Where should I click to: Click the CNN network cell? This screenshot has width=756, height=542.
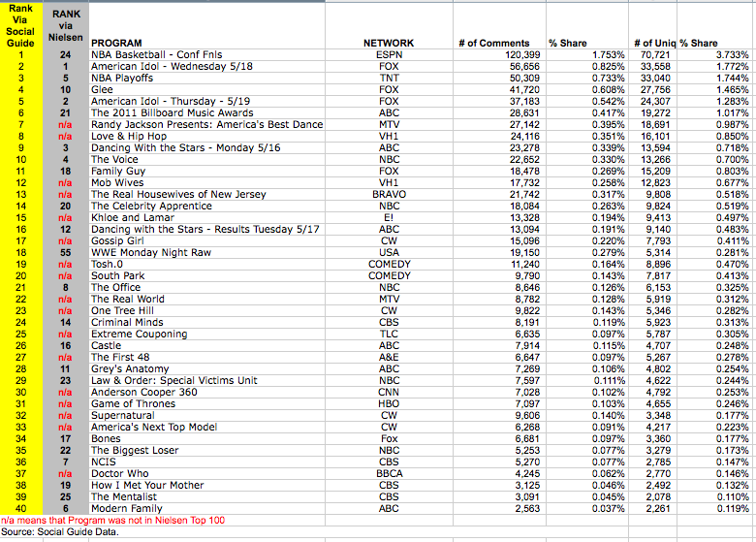click(x=389, y=392)
